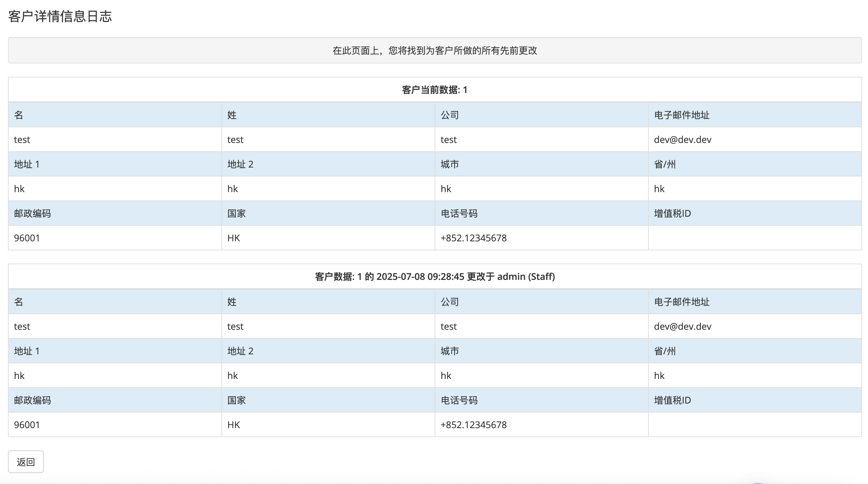868x484 pixels.
Task: Click 电话号码 header in the history table
Action: [x=459, y=400]
